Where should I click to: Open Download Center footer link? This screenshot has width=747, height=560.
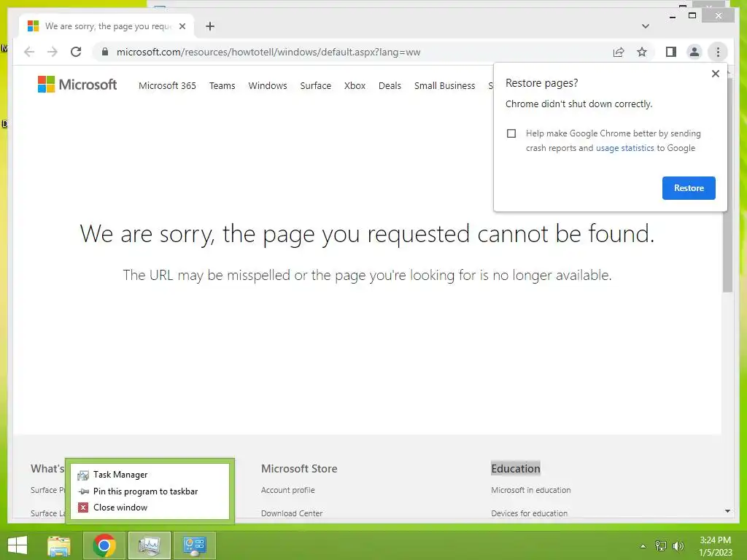click(292, 513)
